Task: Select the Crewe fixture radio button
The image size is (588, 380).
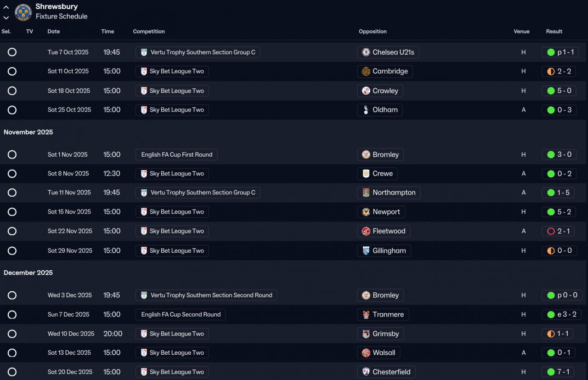Action: (12, 174)
